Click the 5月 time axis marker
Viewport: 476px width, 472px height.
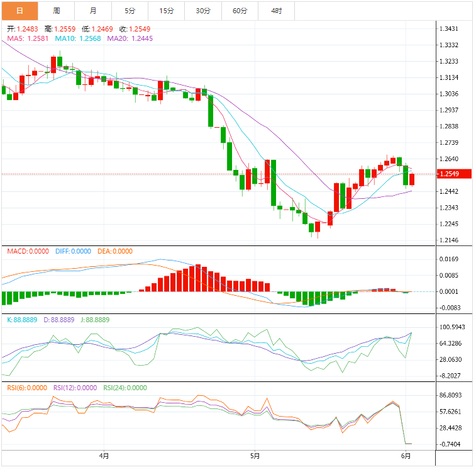(255, 456)
